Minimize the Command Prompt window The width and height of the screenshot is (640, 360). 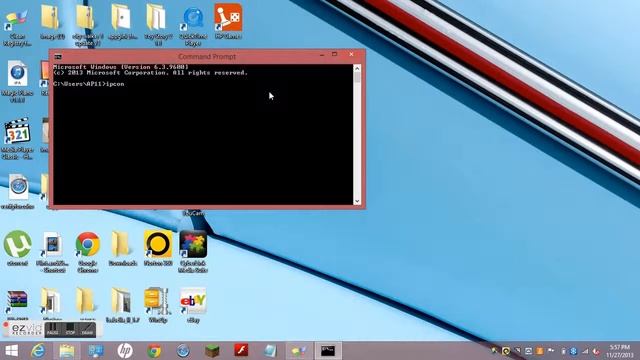tap(322, 55)
